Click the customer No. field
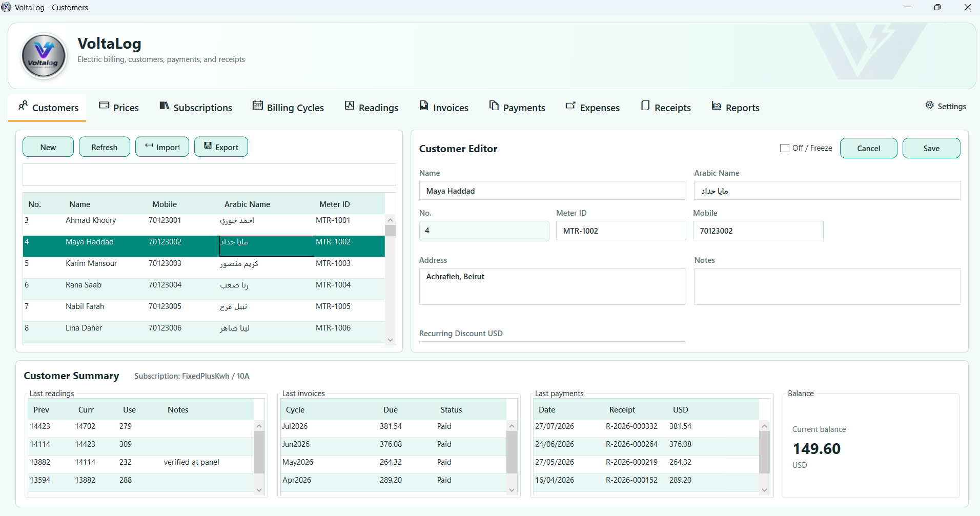 [484, 231]
